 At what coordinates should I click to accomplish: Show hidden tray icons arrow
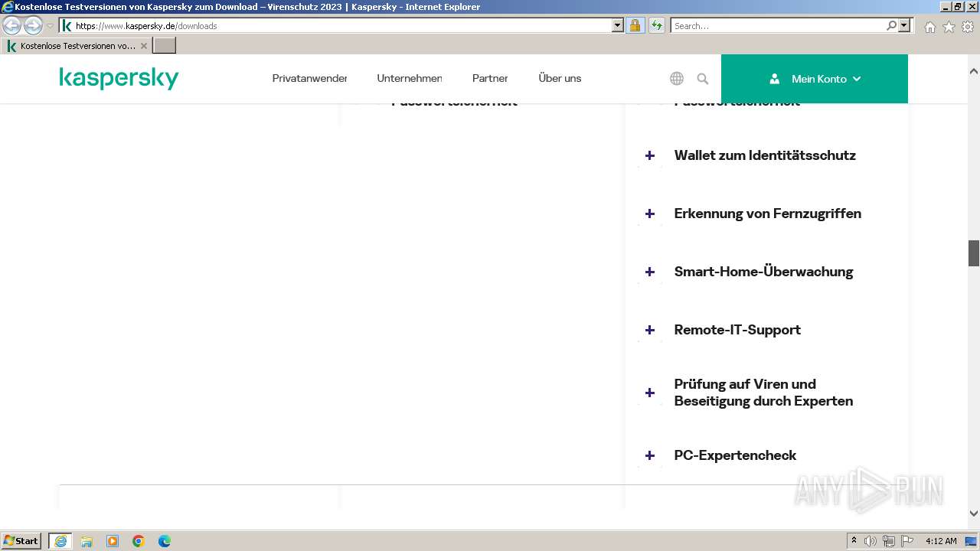pos(854,541)
